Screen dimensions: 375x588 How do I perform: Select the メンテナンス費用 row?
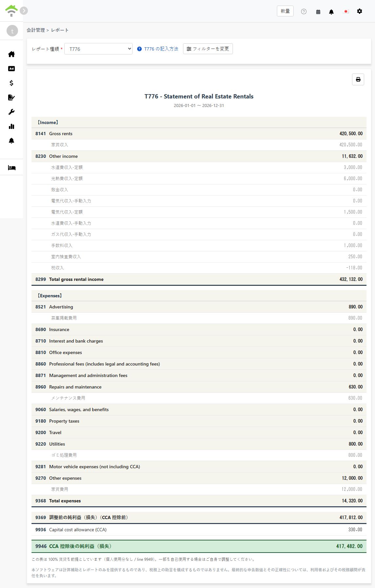tap(199, 398)
